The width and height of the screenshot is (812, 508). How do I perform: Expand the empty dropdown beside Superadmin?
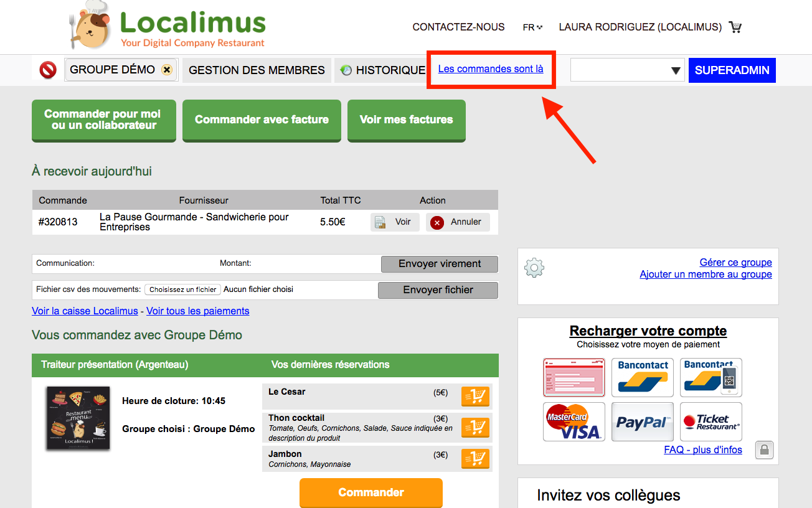[628, 70]
